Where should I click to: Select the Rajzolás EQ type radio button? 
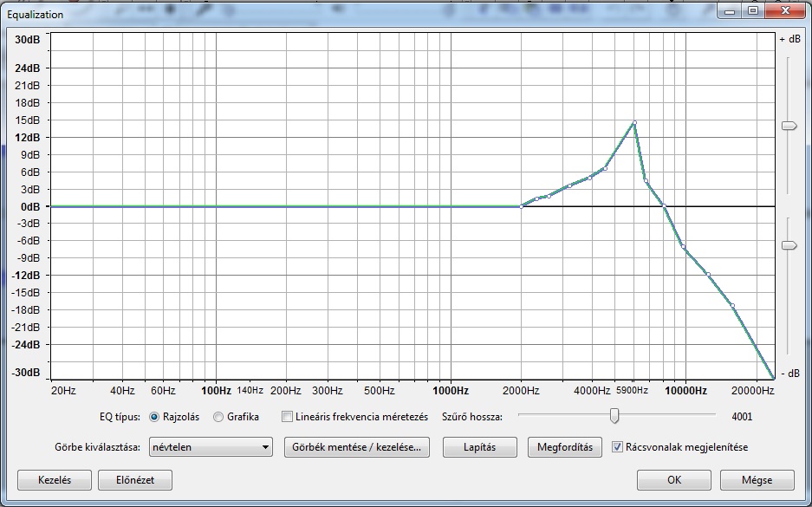coord(155,417)
